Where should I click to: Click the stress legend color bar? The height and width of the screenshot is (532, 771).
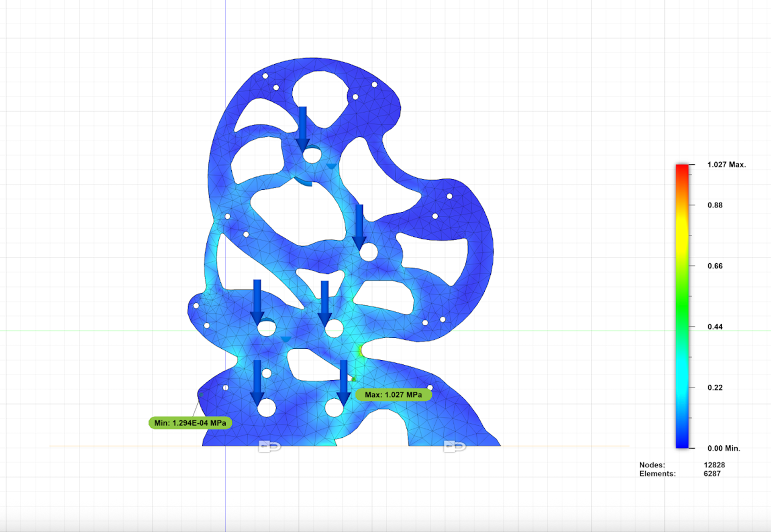click(682, 306)
